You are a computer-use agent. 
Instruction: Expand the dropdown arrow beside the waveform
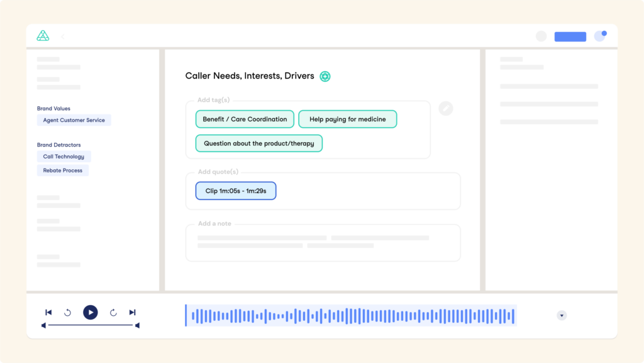click(562, 315)
